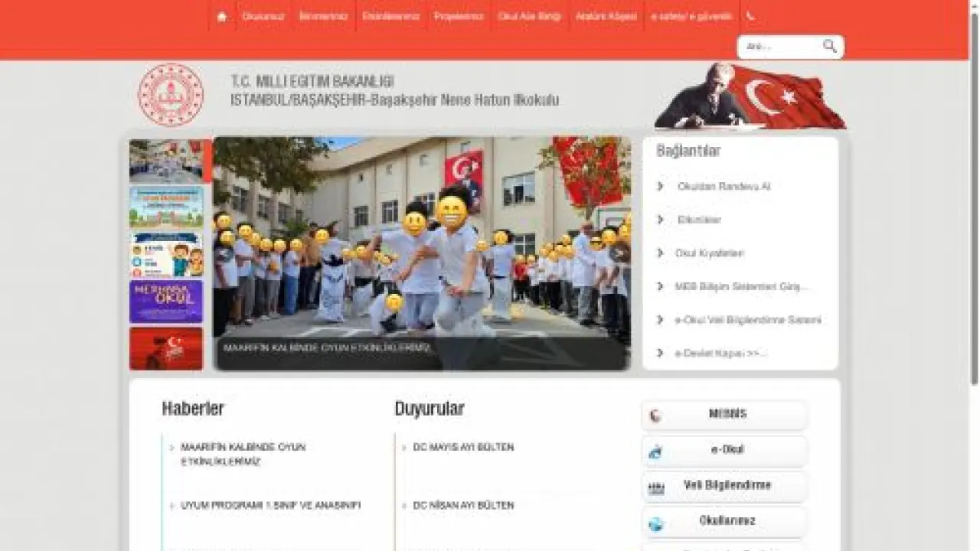Click the MEBBİS button icon
Viewport: 980px width, 551px height.
(655, 416)
